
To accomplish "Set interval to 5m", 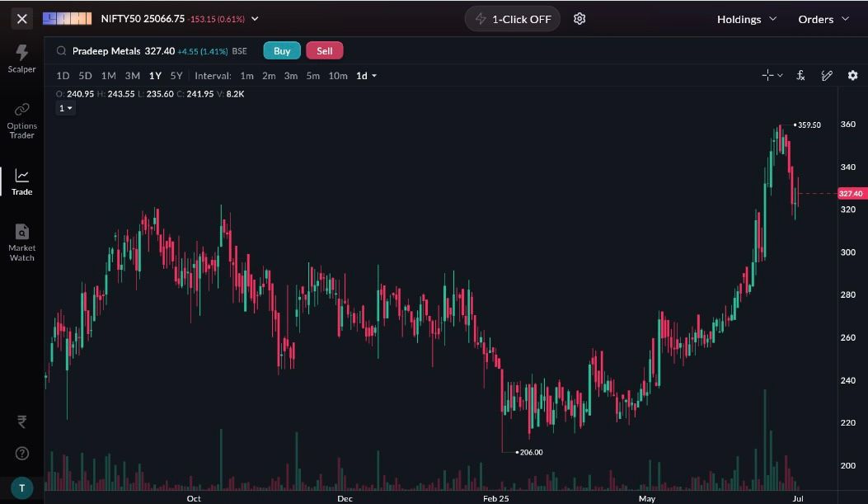I will tap(312, 76).
